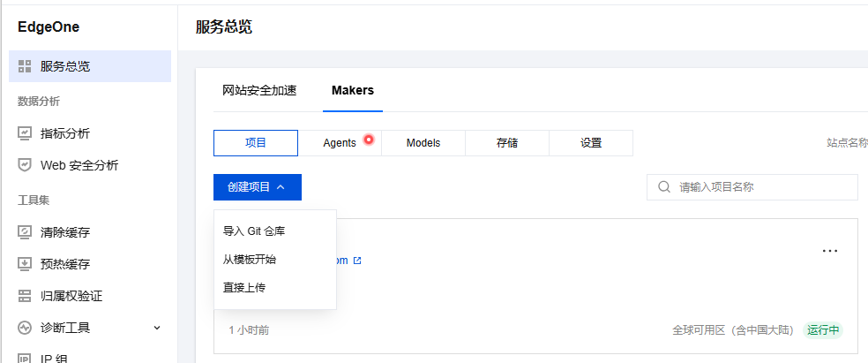Click the search magnifier icon
The image size is (868, 363).
point(664,186)
